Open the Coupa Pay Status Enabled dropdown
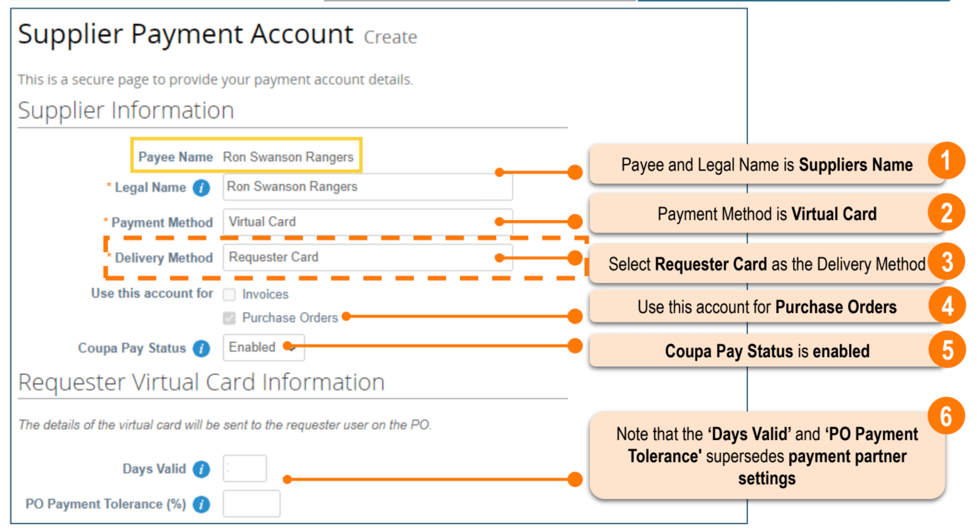Screen dimensions: 980x531 (264, 348)
